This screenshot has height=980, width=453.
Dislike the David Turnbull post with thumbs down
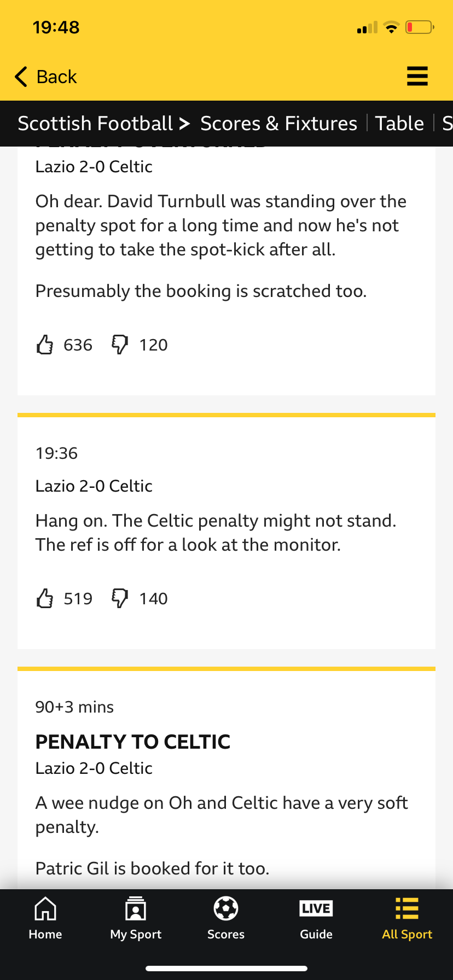click(x=120, y=345)
